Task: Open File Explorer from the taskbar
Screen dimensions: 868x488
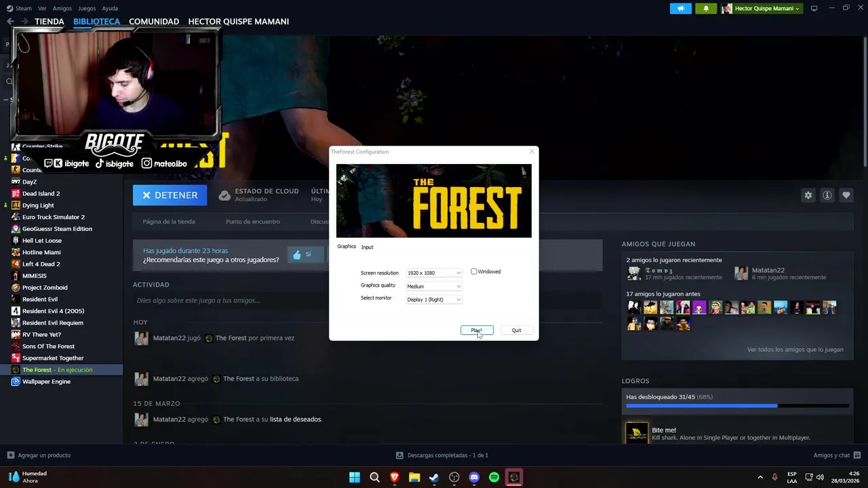Action: (x=414, y=477)
